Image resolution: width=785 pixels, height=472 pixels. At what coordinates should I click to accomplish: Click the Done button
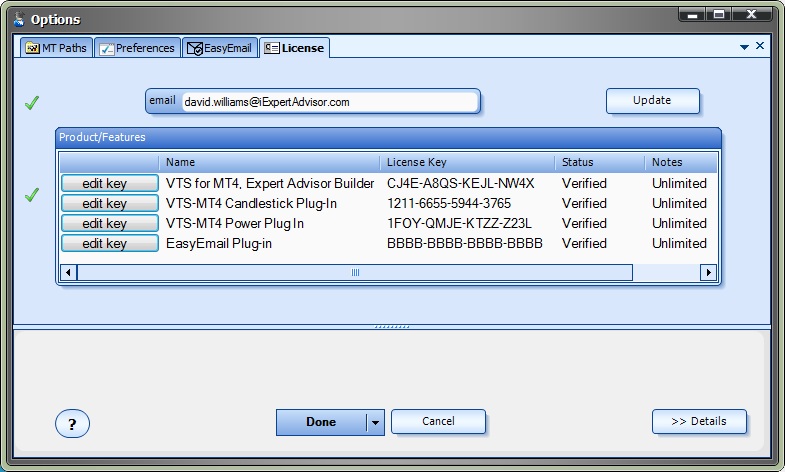(x=321, y=422)
